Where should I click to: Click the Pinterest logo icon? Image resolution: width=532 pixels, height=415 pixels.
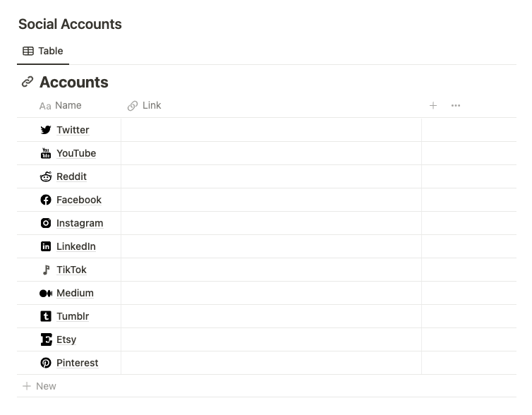pos(46,363)
